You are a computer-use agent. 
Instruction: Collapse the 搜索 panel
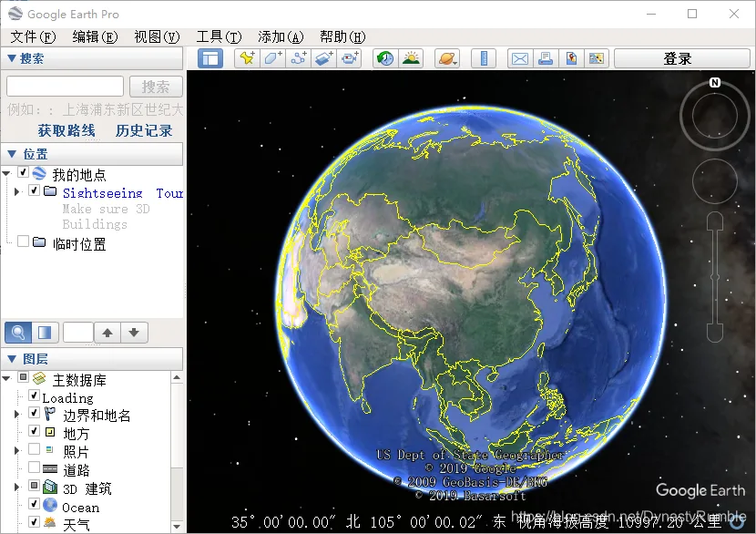[x=13, y=58]
